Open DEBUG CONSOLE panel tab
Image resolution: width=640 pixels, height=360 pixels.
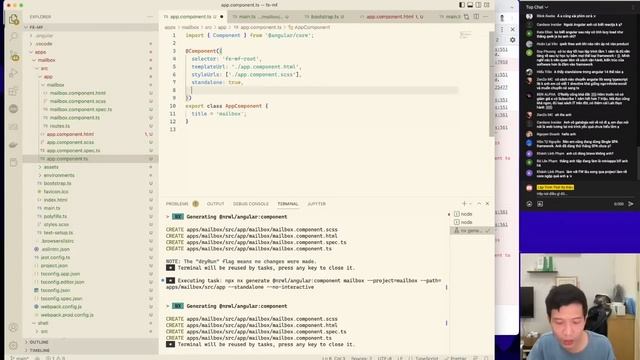pos(251,204)
